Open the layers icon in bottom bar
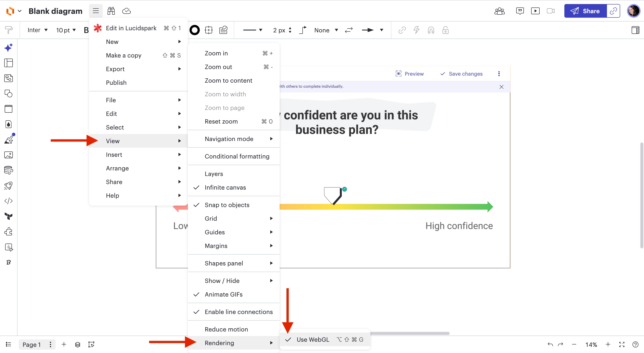Image resolution: width=644 pixels, height=353 pixels. (x=78, y=344)
